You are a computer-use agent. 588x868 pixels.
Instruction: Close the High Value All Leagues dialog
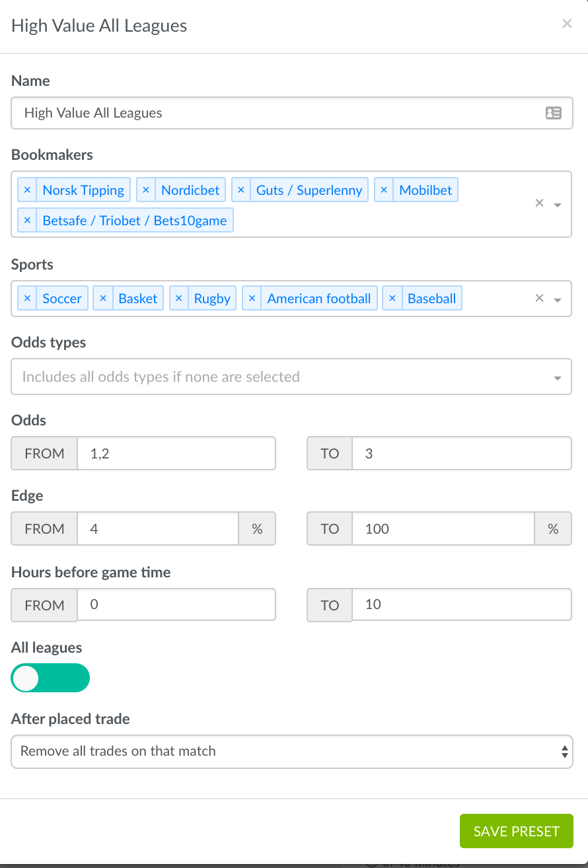tap(567, 24)
